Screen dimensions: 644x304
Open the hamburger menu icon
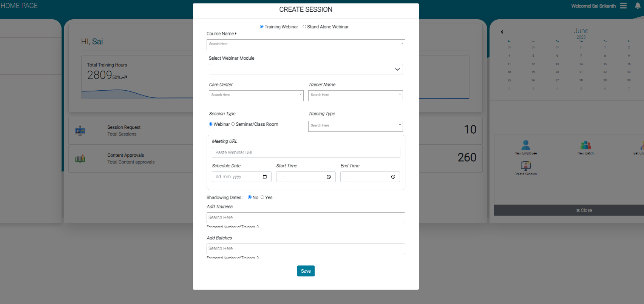[623, 6]
